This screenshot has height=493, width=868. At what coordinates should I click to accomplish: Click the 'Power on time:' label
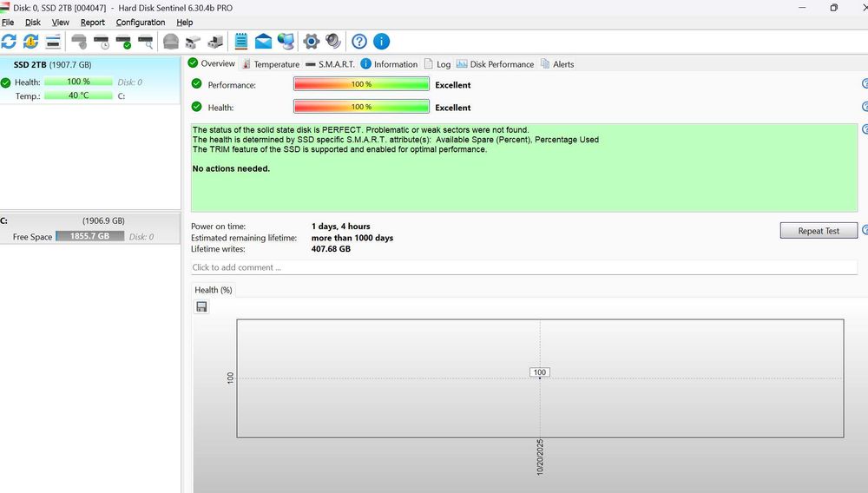[218, 227]
